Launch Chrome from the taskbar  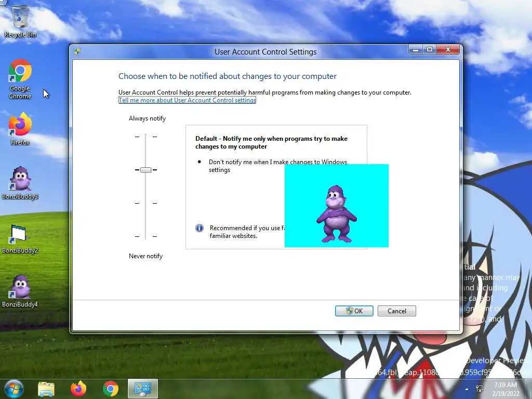(x=111, y=389)
